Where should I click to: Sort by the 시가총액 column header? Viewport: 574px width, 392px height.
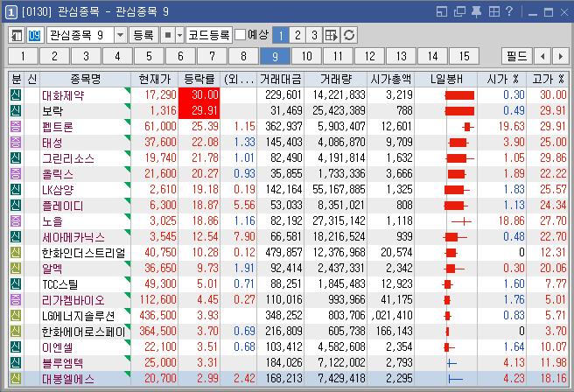[390, 79]
